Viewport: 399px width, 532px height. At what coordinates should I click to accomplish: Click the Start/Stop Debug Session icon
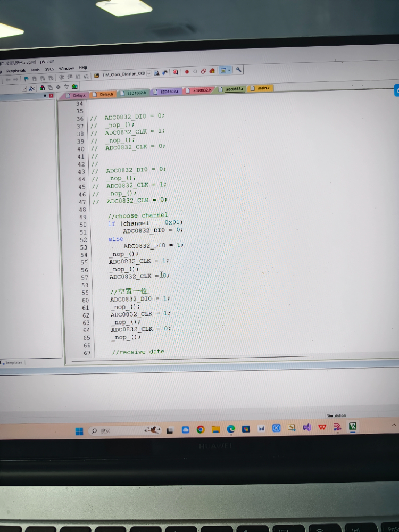point(175,72)
